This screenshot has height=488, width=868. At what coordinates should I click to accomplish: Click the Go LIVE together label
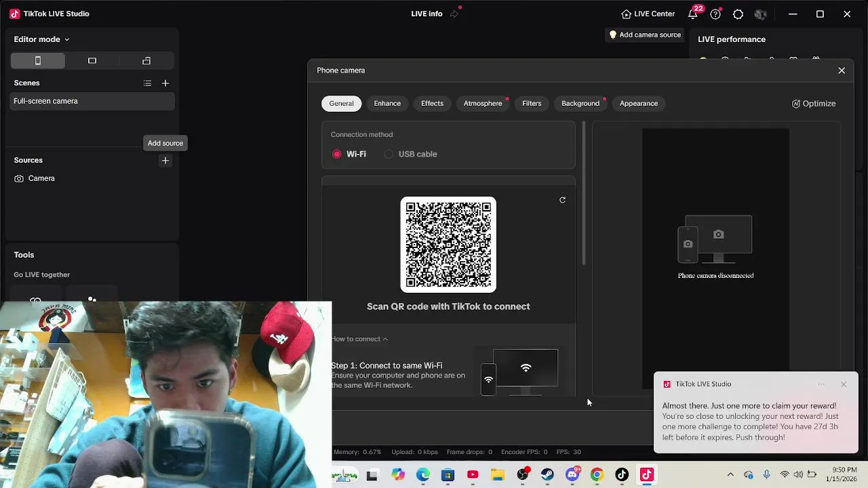(x=42, y=274)
